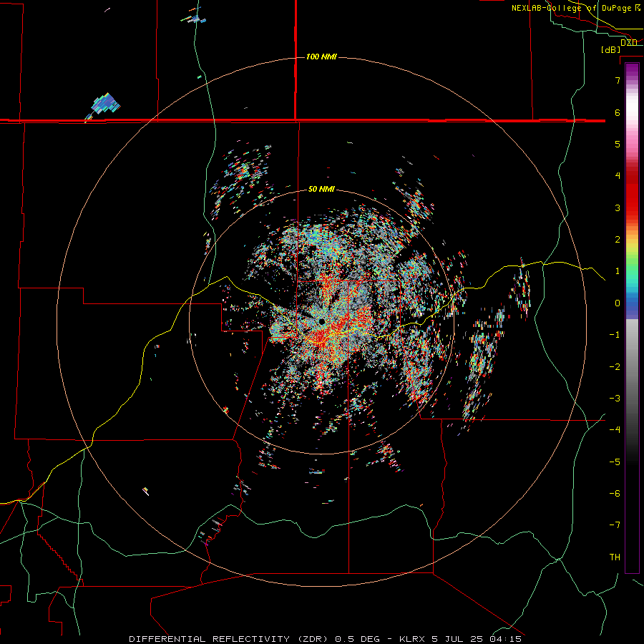Click the 2 tick label on the scale
The width and height of the screenshot is (644, 644).
[x=618, y=240]
